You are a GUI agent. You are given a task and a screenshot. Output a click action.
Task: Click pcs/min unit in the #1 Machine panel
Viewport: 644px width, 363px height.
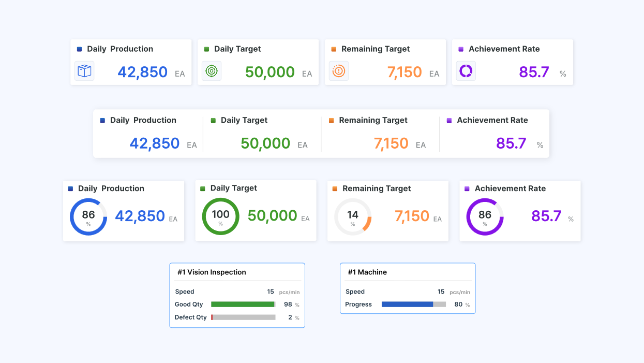pyautogui.click(x=460, y=293)
